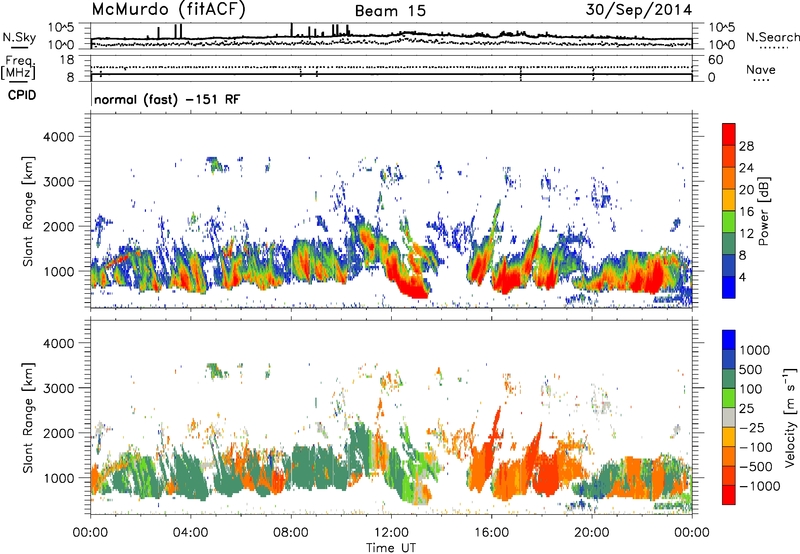Click the yellow 16-20 dB power swatch
The width and height of the screenshot is (800, 554).
[x=729, y=199]
